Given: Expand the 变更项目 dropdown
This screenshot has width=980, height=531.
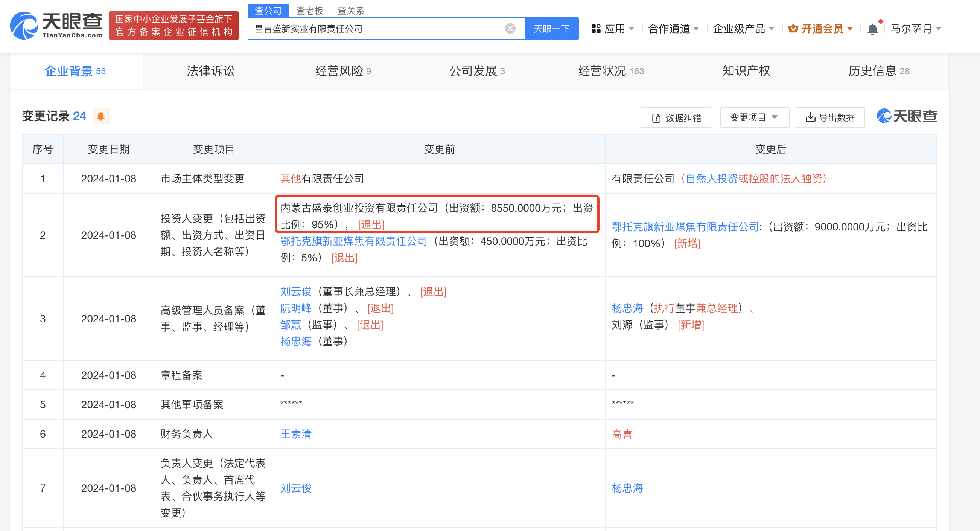Looking at the screenshot, I should [x=754, y=117].
